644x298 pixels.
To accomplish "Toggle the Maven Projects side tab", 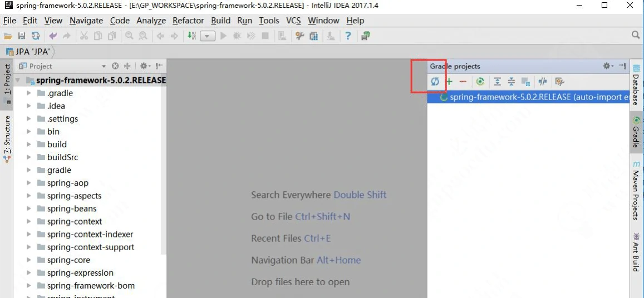I will coord(636,190).
